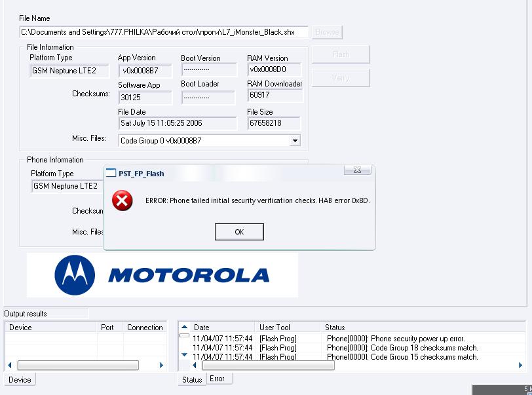Open the Misc. Files Code Group dropdown
The width and height of the screenshot is (532, 395).
pyautogui.click(x=295, y=140)
